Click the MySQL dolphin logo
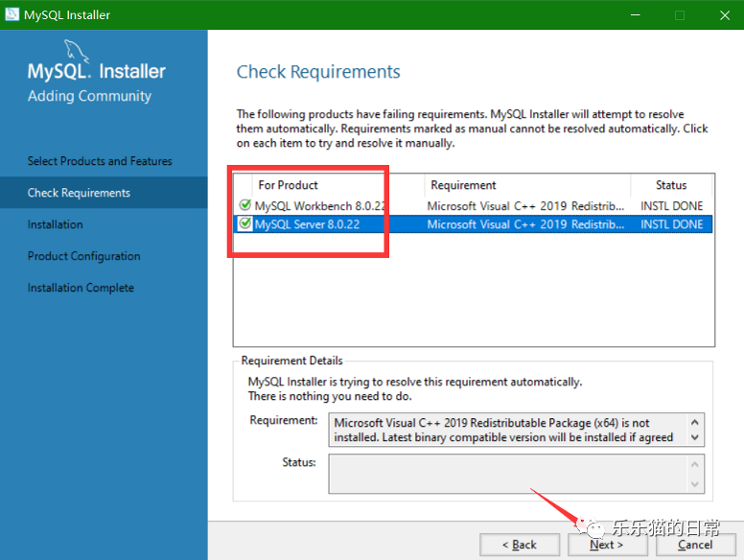The height and width of the screenshot is (560, 744). pos(76,51)
